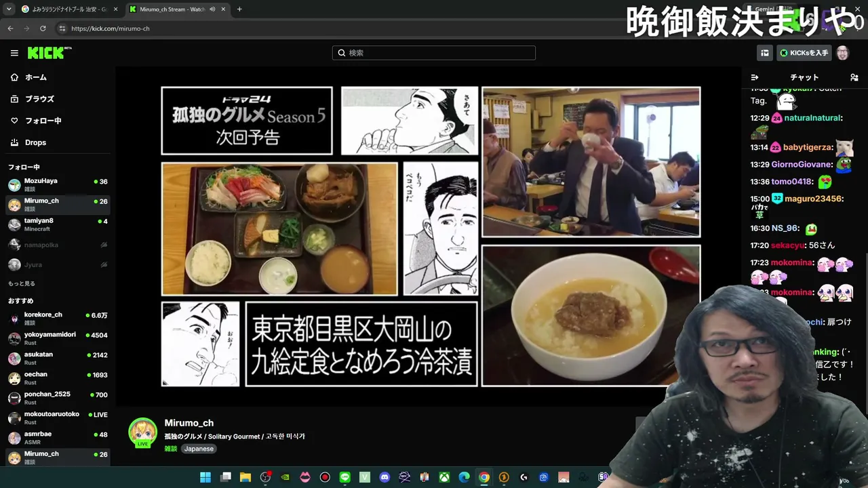Screen dimensions: 868x488
Task: Click maguro23456 username in chat
Action: [812, 199]
